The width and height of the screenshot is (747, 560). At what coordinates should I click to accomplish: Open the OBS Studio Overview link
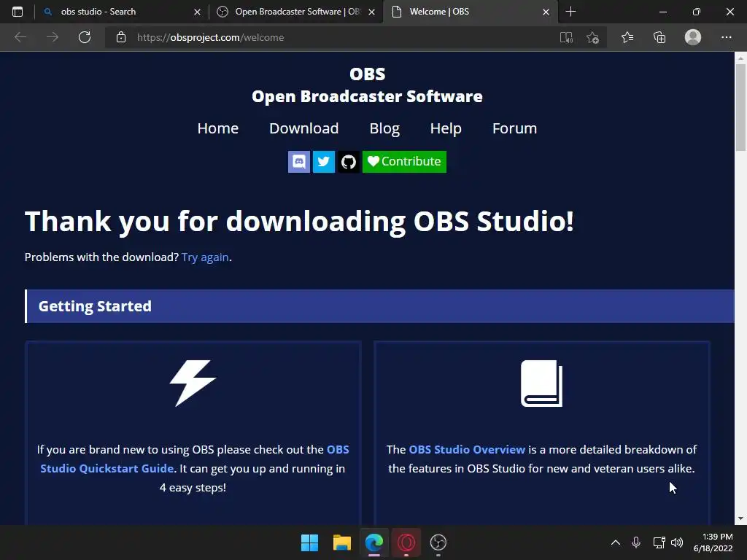pyautogui.click(x=467, y=449)
